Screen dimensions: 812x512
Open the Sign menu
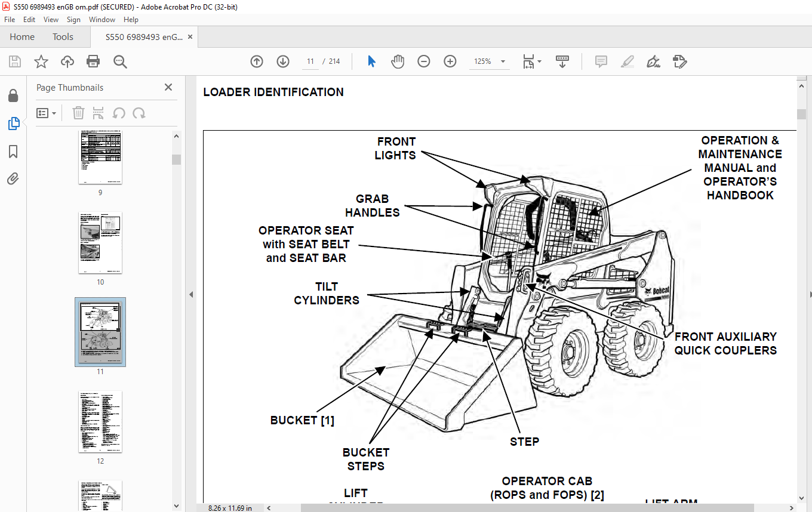[x=73, y=20]
